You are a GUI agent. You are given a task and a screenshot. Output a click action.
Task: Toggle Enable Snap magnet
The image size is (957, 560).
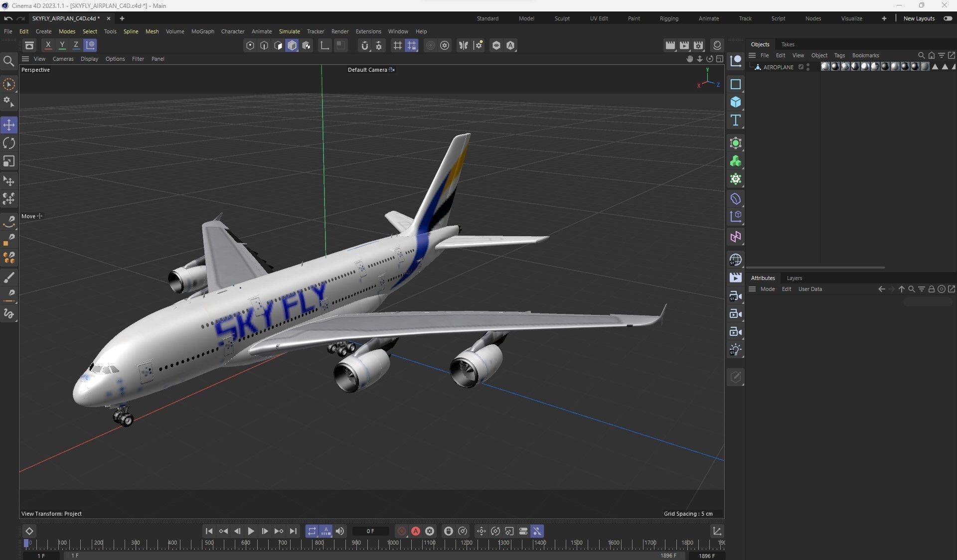click(x=365, y=45)
